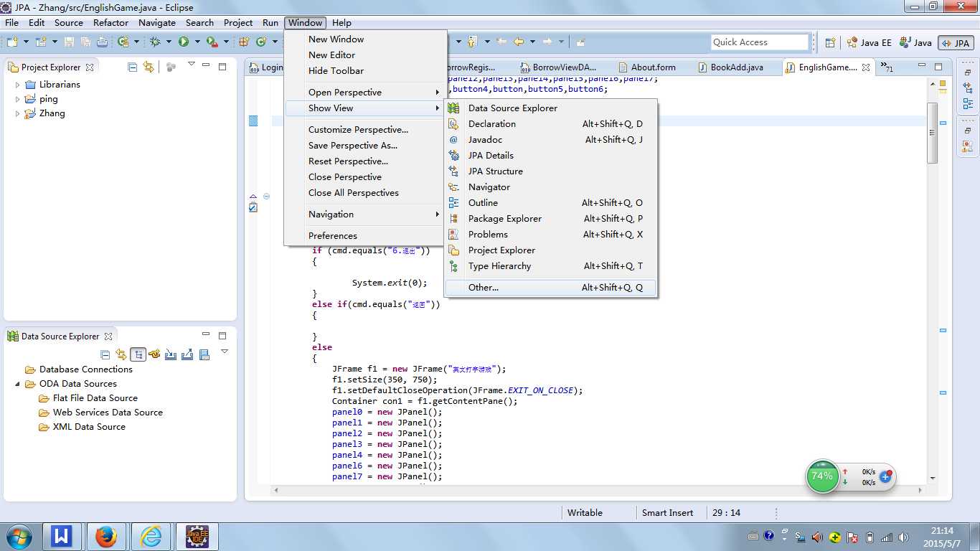Switch to the BookAdd.java editor tab

pos(737,67)
